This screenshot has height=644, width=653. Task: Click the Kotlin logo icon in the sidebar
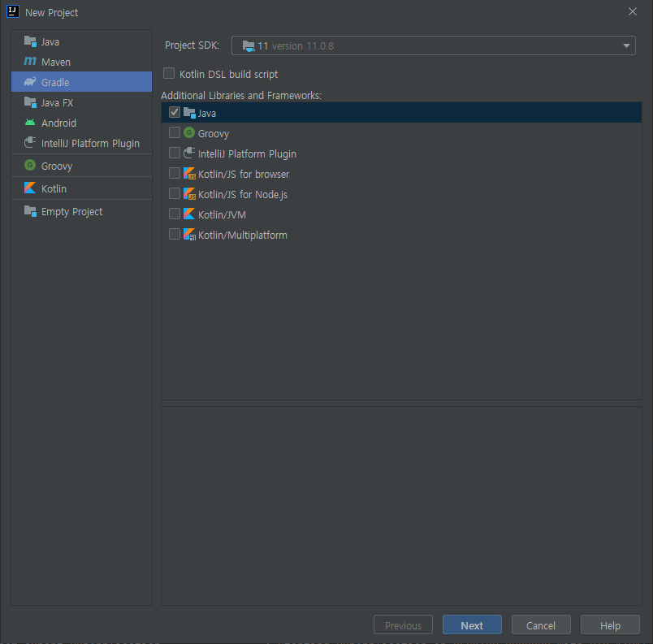coord(30,188)
